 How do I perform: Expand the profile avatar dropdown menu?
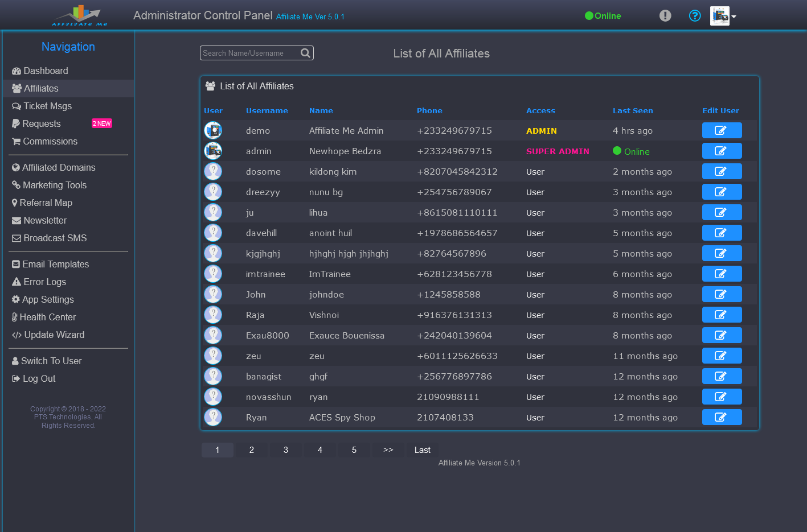723,16
